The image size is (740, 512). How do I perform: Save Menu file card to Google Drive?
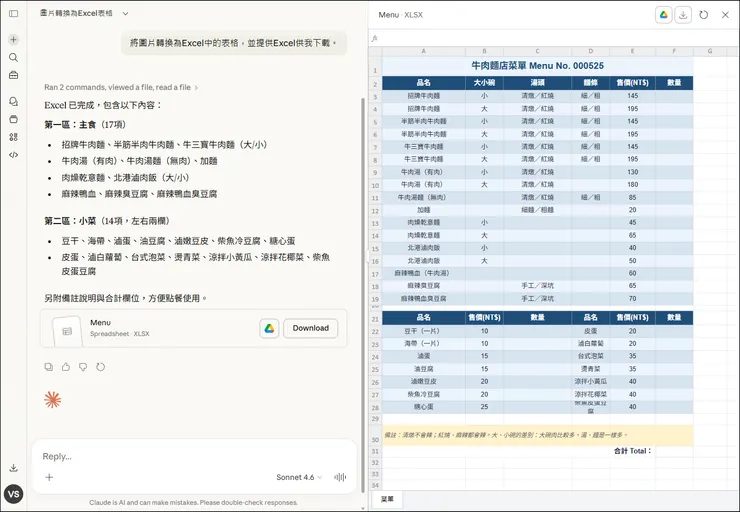tap(269, 328)
